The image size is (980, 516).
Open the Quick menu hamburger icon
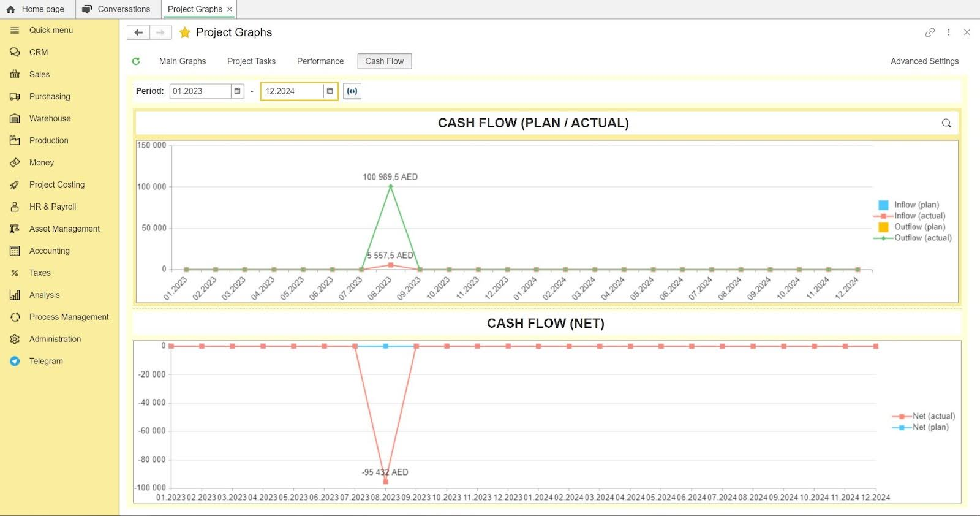click(x=15, y=30)
